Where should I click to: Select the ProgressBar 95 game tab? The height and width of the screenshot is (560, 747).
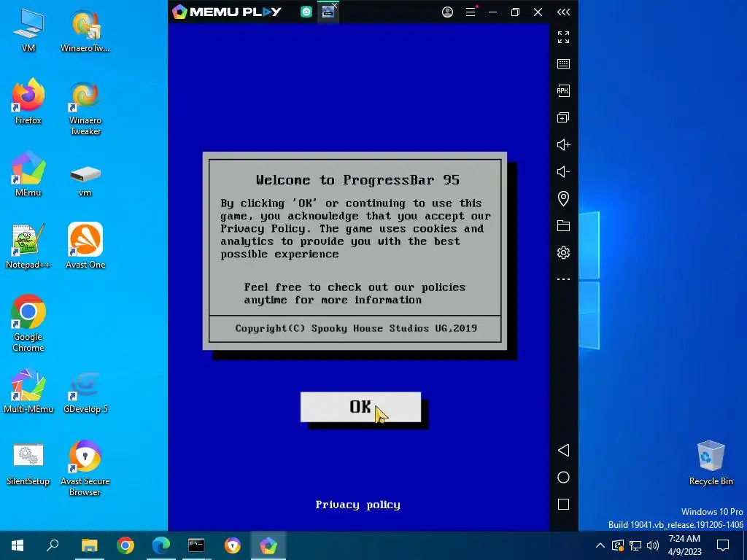pos(328,12)
